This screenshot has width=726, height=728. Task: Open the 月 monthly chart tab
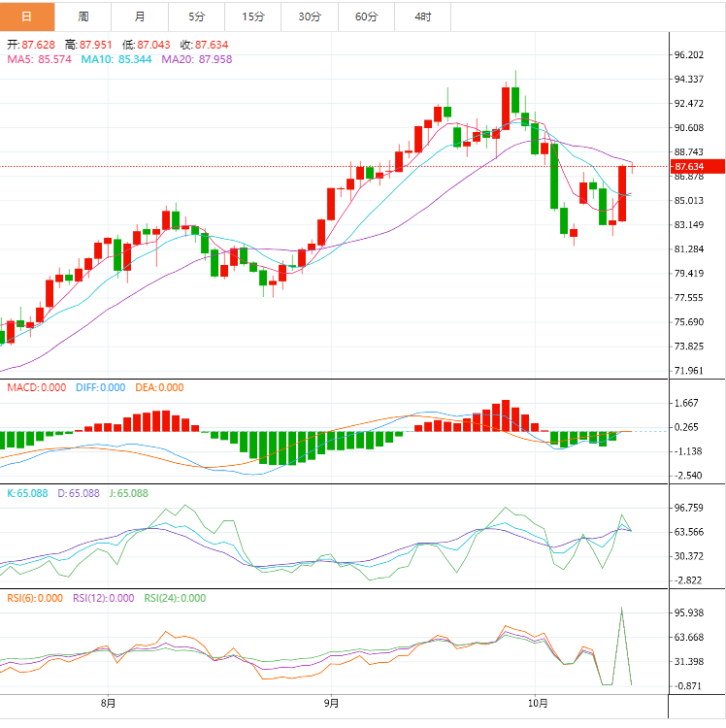coord(140,17)
